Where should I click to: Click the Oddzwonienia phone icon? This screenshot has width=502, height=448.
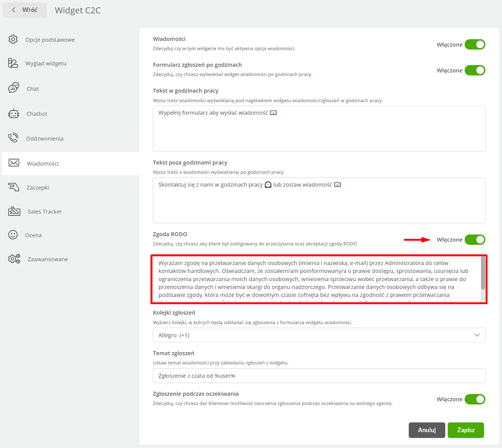click(13, 138)
